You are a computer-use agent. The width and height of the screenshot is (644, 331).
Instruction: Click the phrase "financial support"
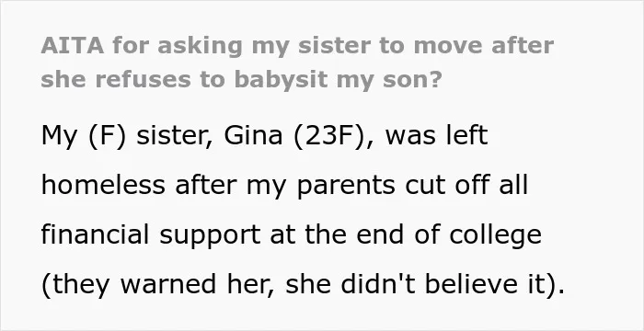click(150, 235)
